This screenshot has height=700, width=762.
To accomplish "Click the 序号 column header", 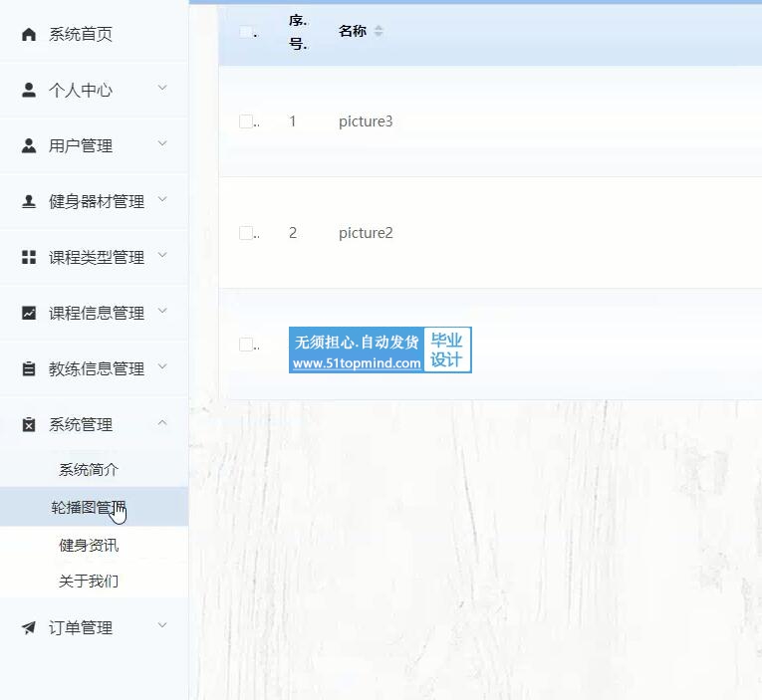I will (298, 32).
